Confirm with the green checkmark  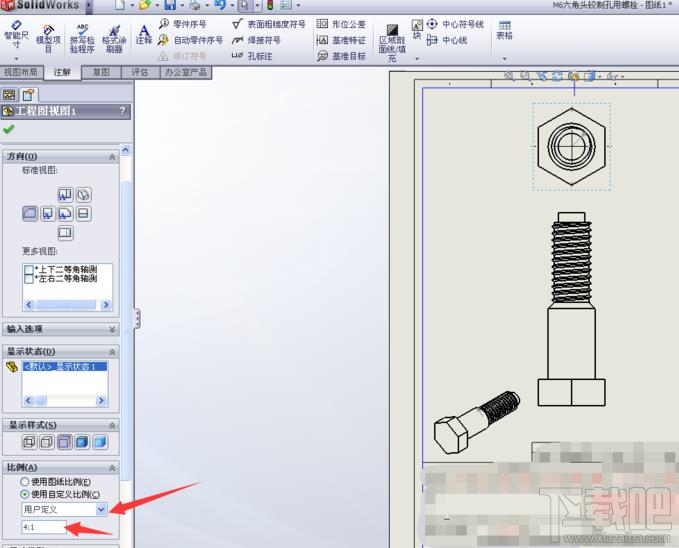click(x=9, y=129)
